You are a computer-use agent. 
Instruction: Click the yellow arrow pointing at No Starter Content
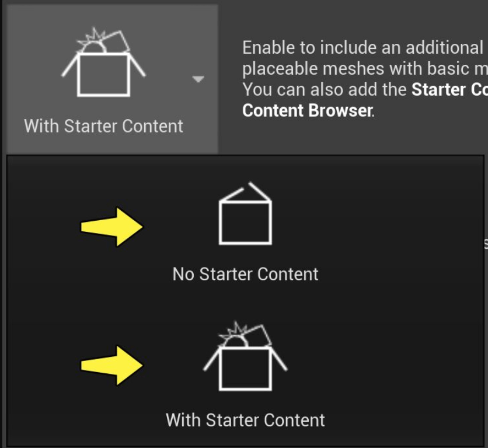point(111,227)
